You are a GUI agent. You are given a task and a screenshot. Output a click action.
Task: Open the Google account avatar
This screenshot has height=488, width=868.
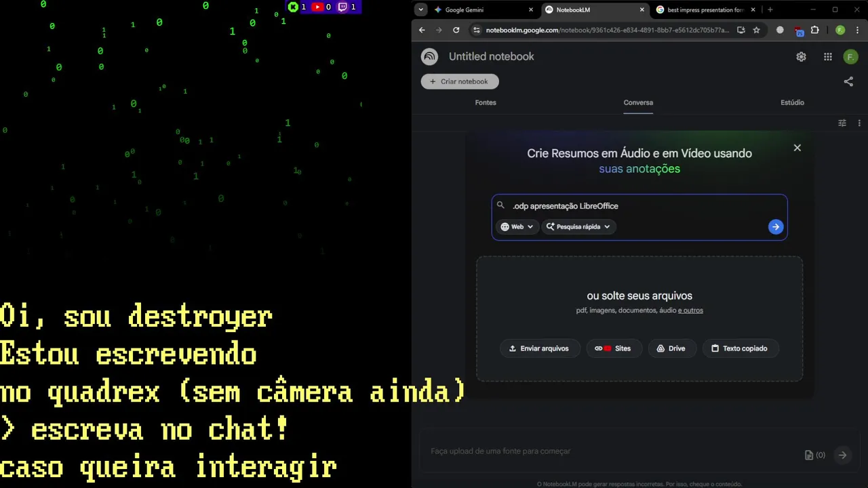(850, 57)
